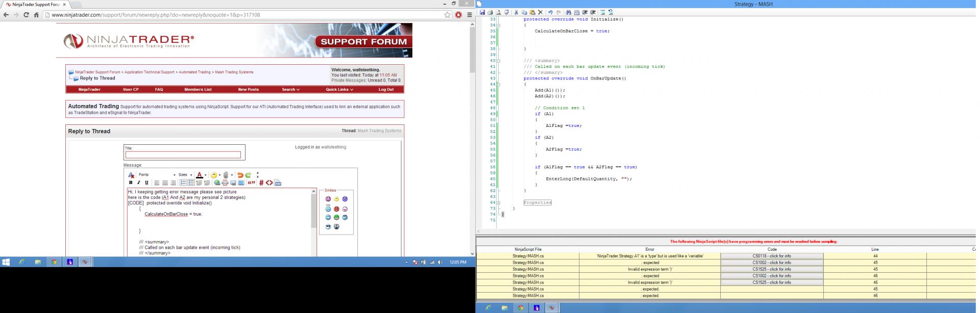The height and width of the screenshot is (313, 980).
Task: Collapse the Initialize method at line 34
Action: (x=499, y=25)
